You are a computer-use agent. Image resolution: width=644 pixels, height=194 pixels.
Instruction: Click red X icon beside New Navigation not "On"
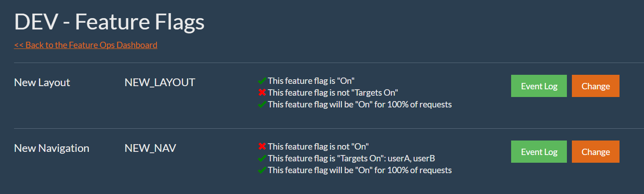262,146
